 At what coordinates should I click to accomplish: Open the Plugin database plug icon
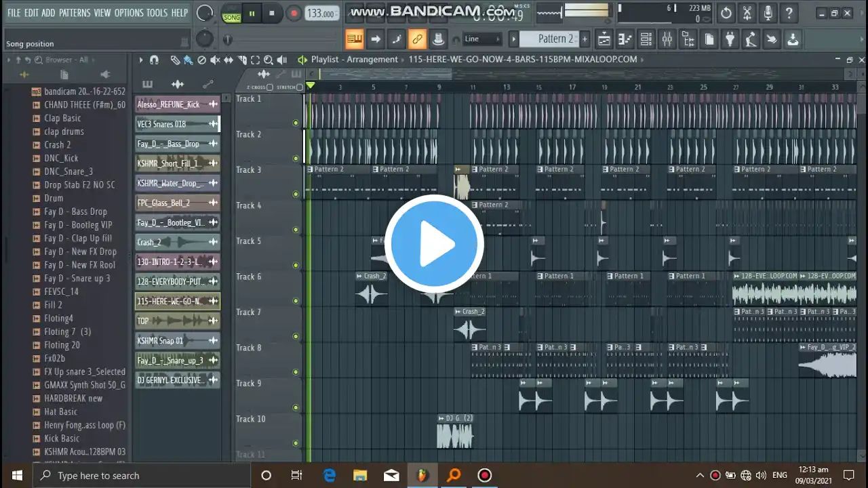click(x=730, y=39)
